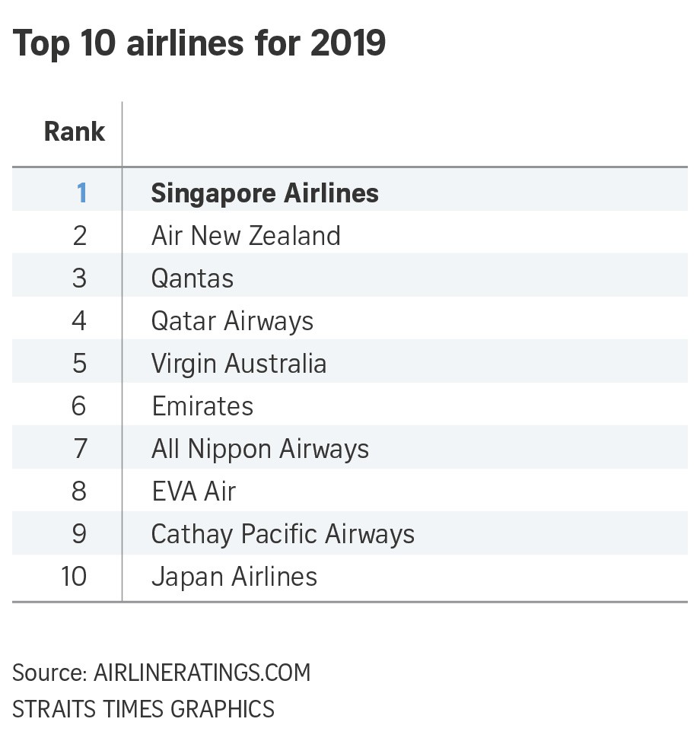
Task: Click the All Nippon Airways entry
Action: pos(260,449)
